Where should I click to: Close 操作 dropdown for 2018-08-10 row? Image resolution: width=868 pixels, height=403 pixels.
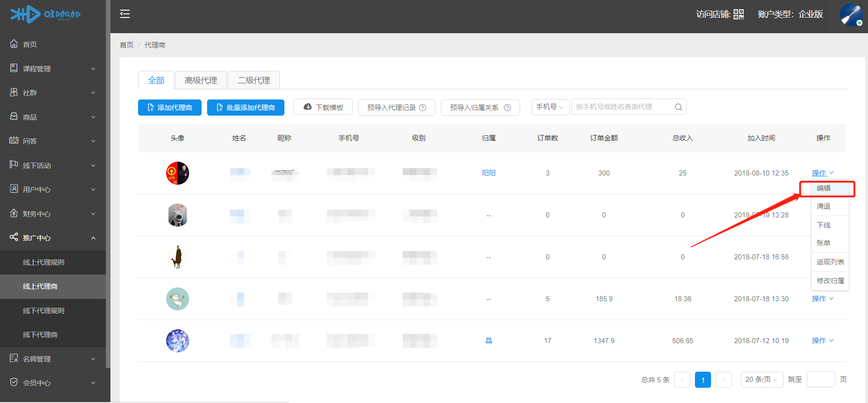click(x=822, y=173)
